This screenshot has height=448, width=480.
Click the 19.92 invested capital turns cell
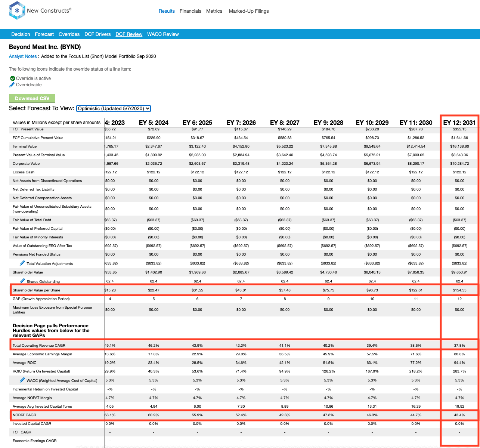[x=459, y=406]
